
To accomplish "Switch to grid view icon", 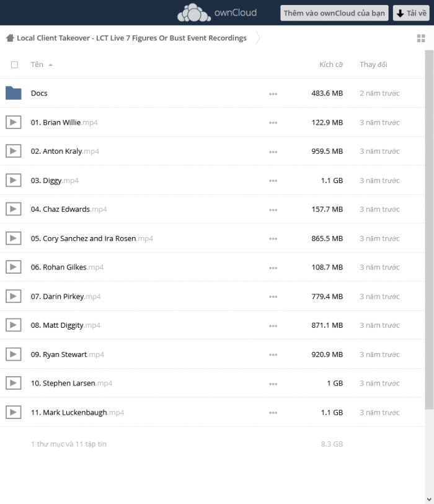I will [x=421, y=38].
